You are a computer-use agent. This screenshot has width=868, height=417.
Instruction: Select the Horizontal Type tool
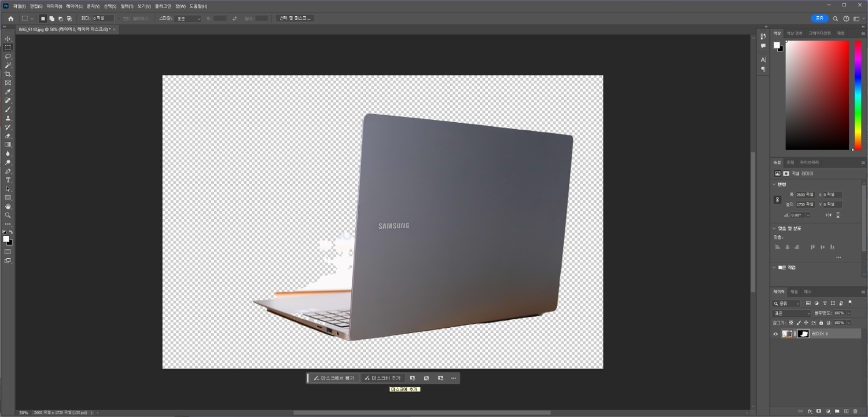(8, 180)
